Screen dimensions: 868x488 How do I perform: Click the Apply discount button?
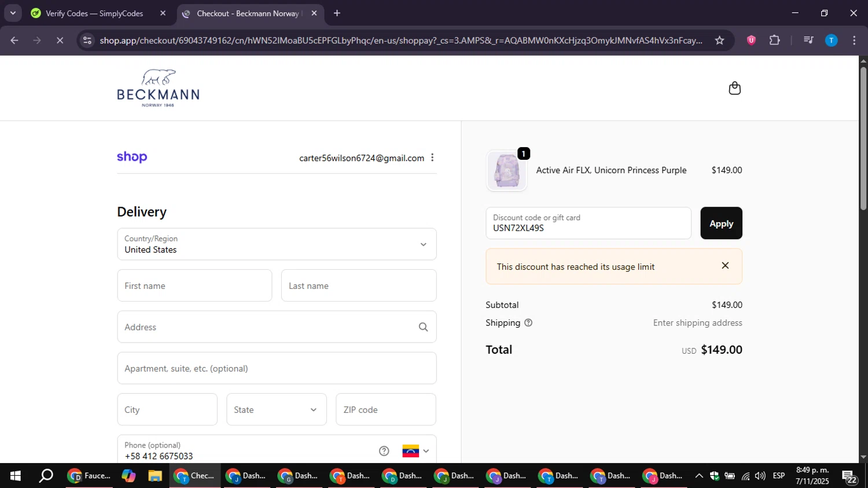pos(721,223)
